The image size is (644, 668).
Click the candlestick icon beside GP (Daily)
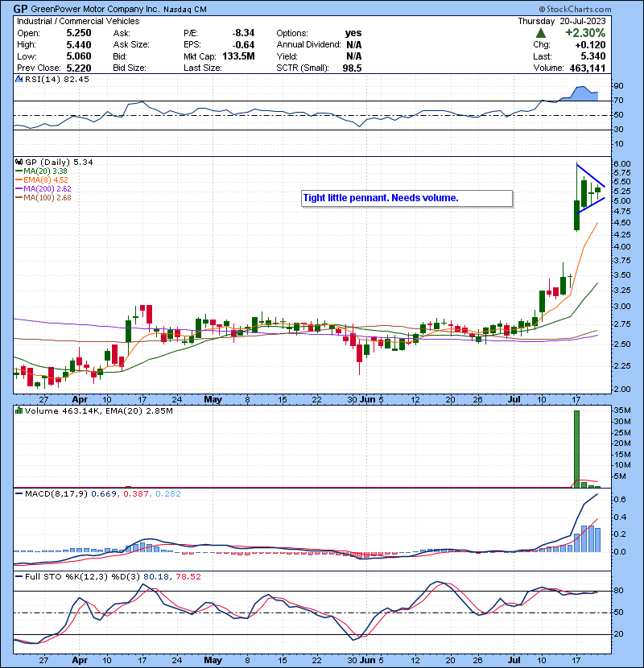[x=19, y=162]
